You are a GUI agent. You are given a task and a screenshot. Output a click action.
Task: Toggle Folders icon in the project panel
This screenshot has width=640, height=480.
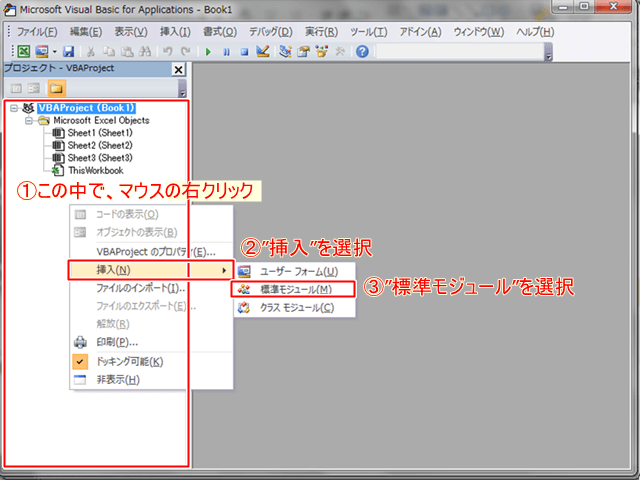point(56,88)
